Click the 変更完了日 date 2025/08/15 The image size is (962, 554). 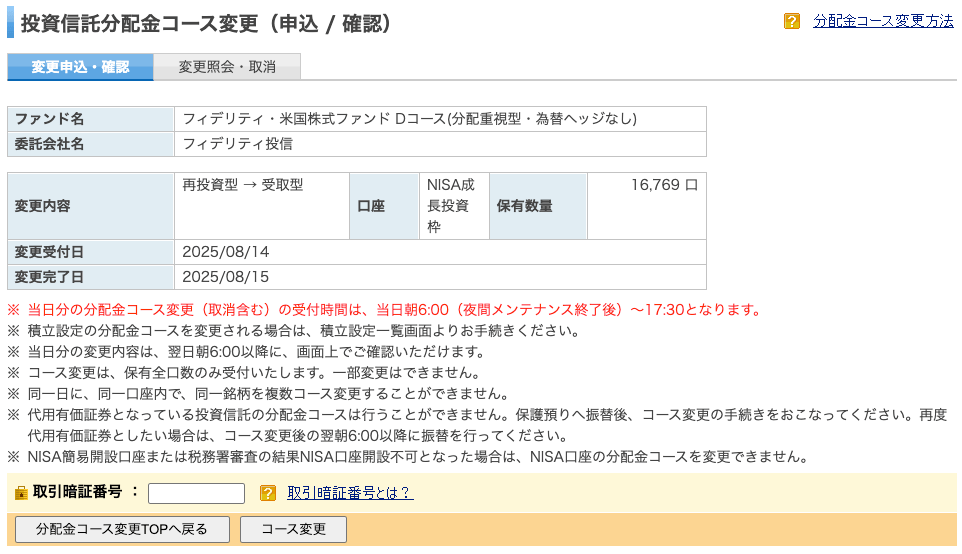(225, 277)
